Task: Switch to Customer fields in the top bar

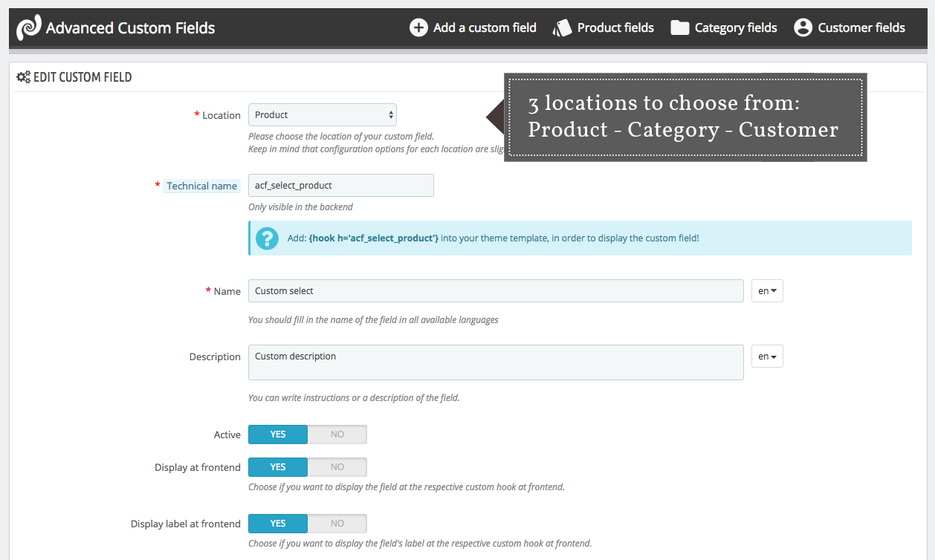Action: click(861, 27)
